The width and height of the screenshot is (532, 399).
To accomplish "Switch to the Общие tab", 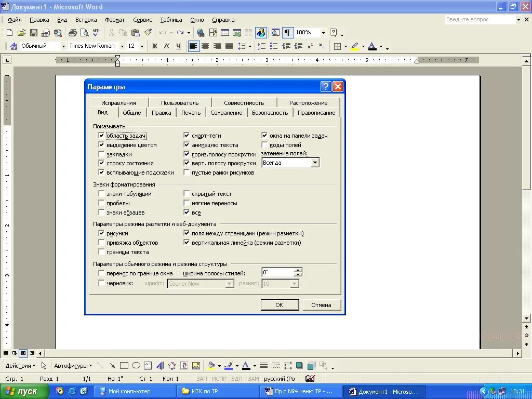I will 131,113.
